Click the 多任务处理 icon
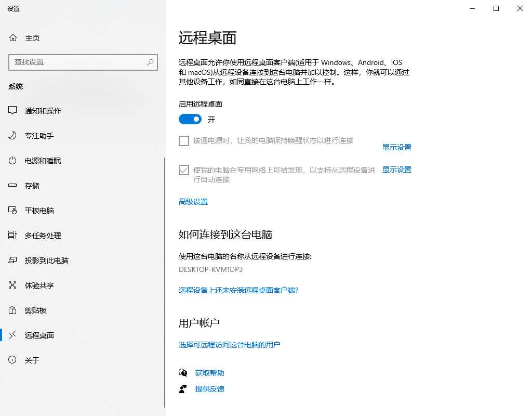 click(x=12, y=235)
